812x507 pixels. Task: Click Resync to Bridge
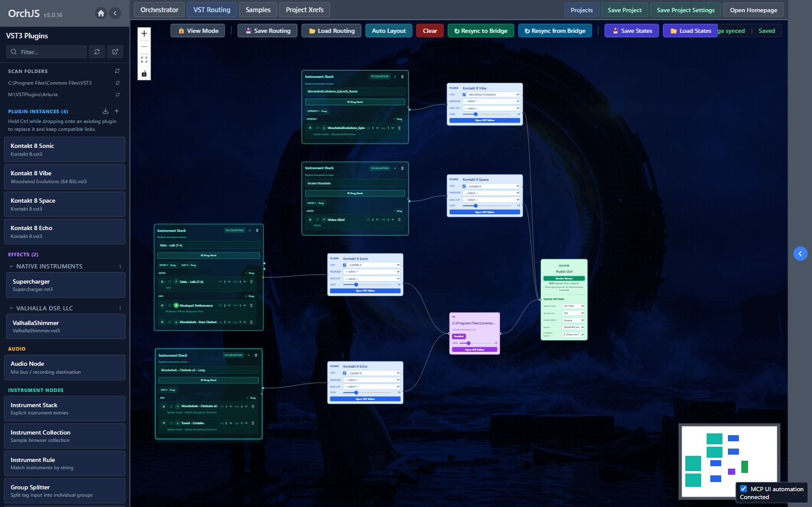481,30
